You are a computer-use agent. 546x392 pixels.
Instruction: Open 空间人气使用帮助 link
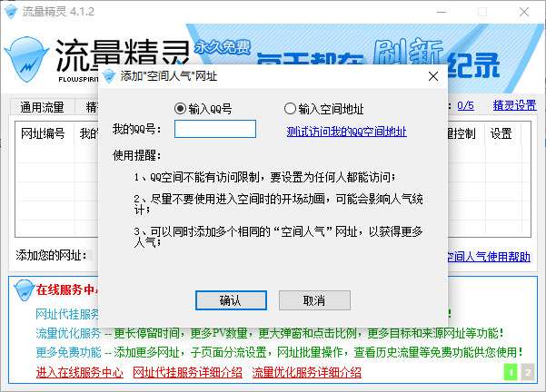tap(489, 257)
